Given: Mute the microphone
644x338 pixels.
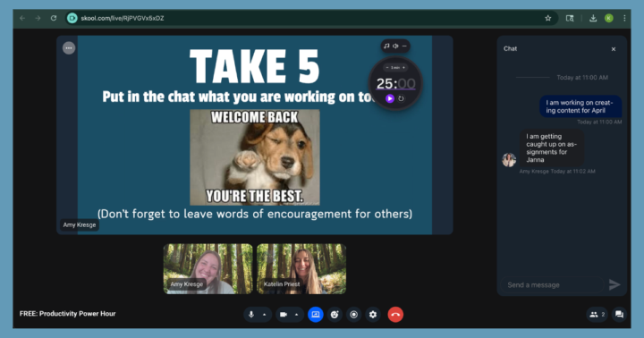Looking at the screenshot, I should pos(251,315).
